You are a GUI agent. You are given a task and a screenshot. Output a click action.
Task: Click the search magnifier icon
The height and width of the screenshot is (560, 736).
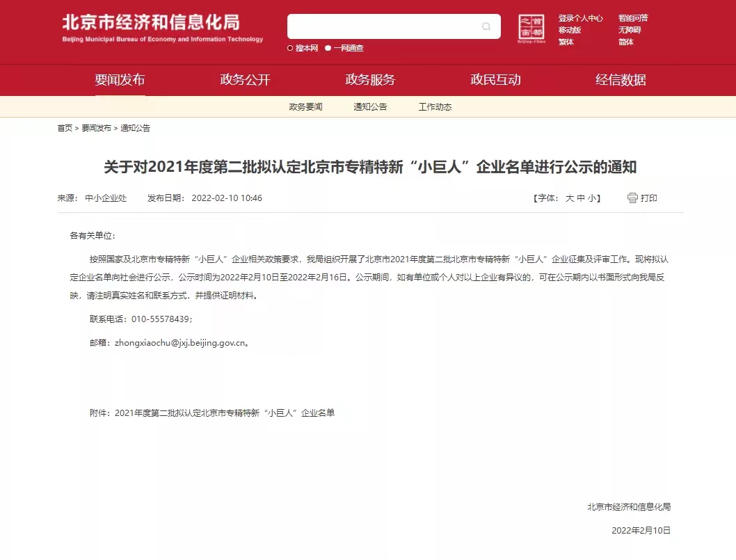pos(486,26)
